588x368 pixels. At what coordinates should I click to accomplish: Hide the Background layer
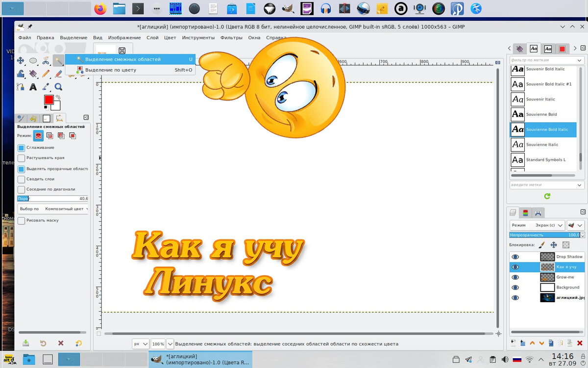515,288
